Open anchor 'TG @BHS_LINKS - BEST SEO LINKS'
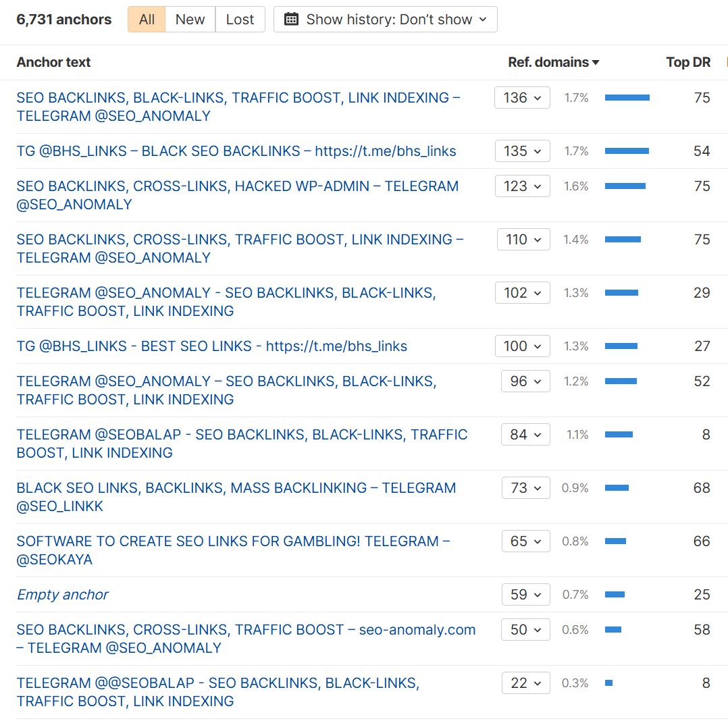This screenshot has height=721, width=728. click(212, 346)
